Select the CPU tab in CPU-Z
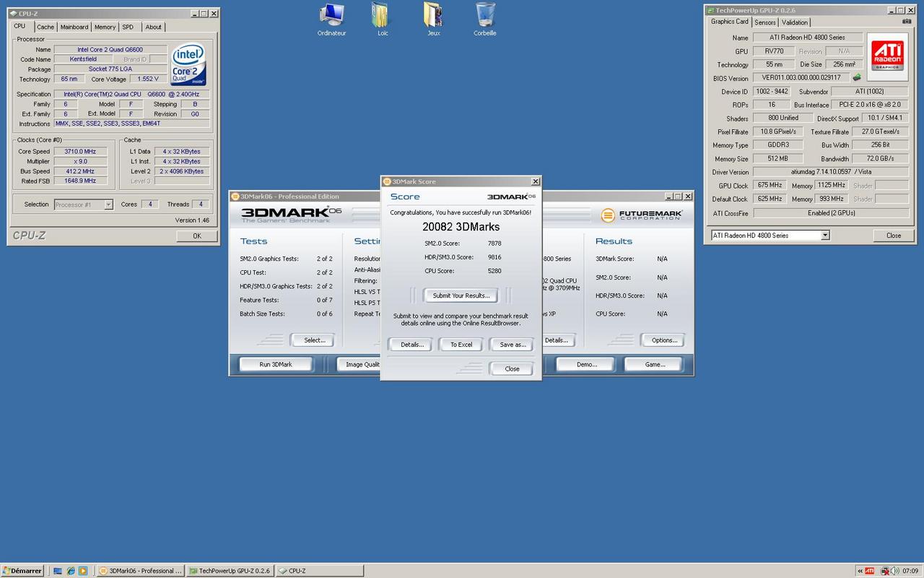Screen dimensions: 924x578 click(x=19, y=26)
